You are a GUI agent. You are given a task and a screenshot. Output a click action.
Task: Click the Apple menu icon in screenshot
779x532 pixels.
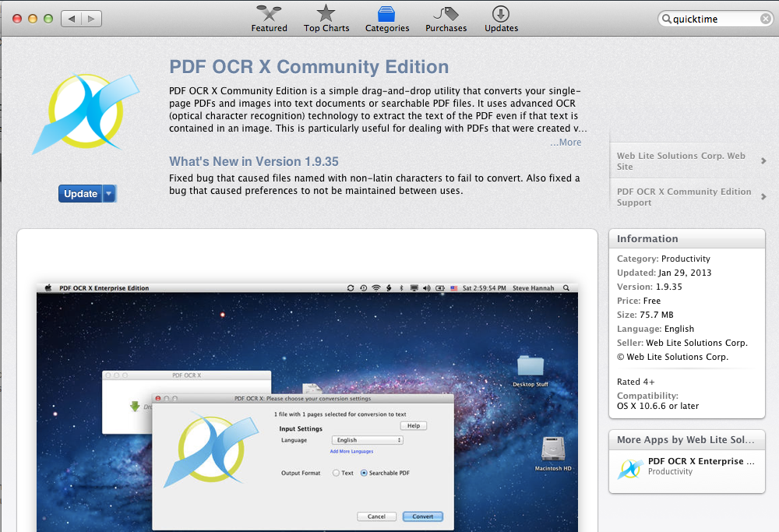coord(48,288)
